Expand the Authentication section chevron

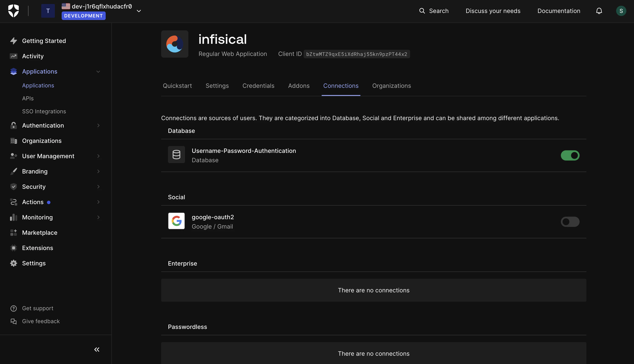click(x=98, y=125)
